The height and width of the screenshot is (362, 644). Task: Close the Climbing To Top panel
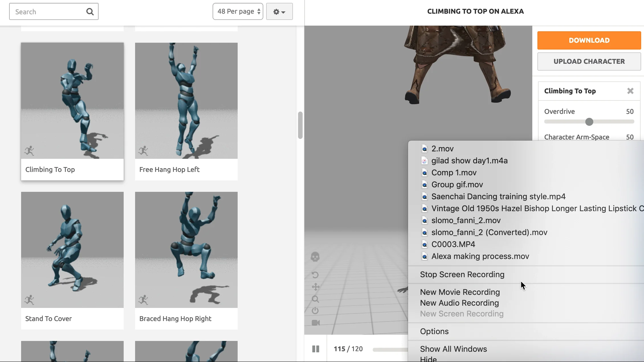click(630, 91)
